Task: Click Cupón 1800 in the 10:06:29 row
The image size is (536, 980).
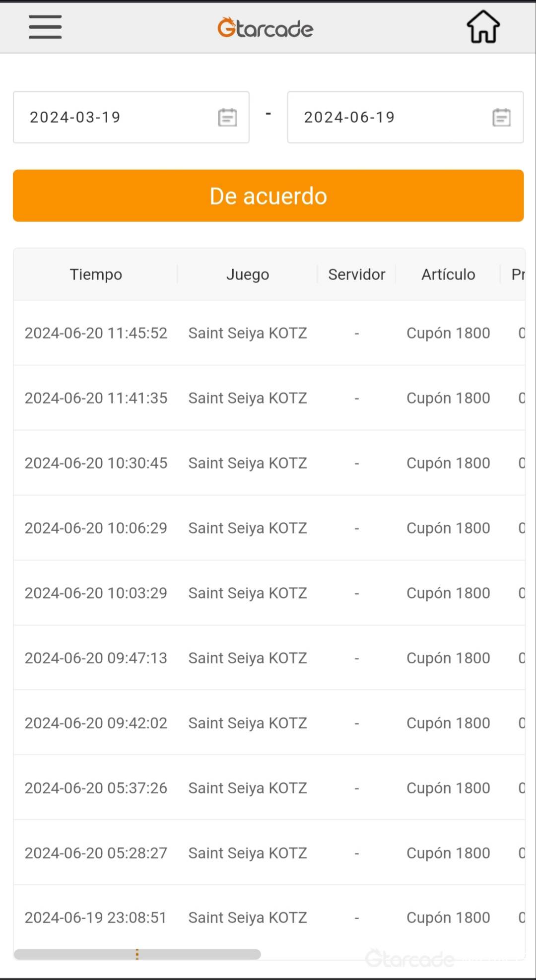Action: click(448, 528)
